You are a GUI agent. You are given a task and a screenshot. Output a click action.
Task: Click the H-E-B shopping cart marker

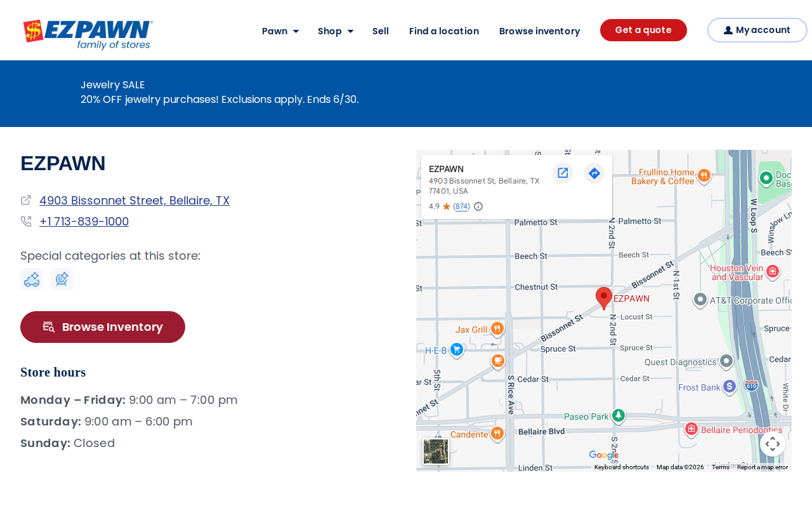(457, 350)
